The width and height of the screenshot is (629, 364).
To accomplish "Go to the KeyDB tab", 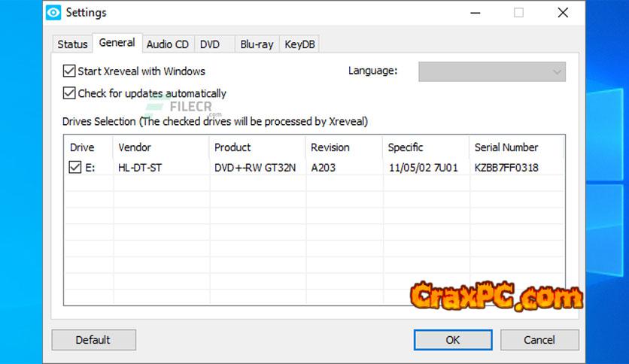I will pyautogui.click(x=299, y=44).
